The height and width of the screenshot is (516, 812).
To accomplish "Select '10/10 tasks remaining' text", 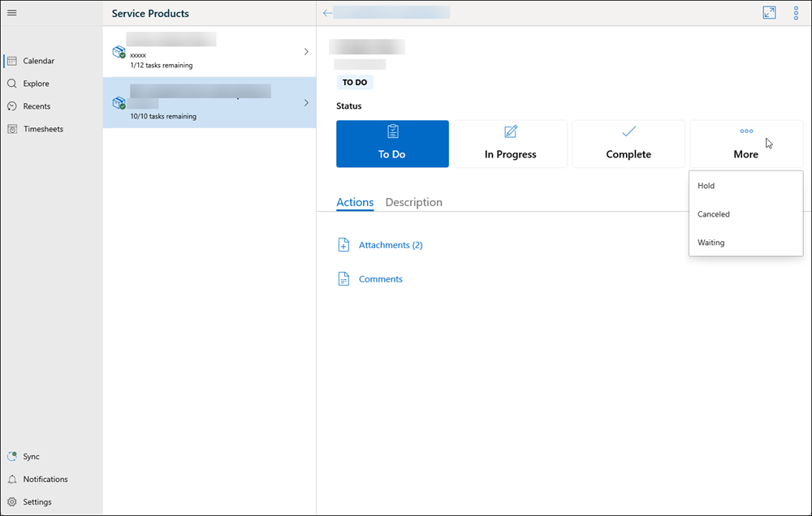I will click(163, 117).
